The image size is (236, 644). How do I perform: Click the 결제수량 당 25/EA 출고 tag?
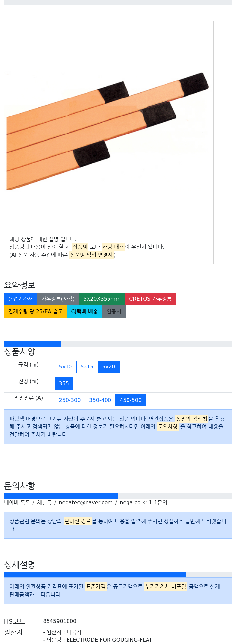[35, 312]
